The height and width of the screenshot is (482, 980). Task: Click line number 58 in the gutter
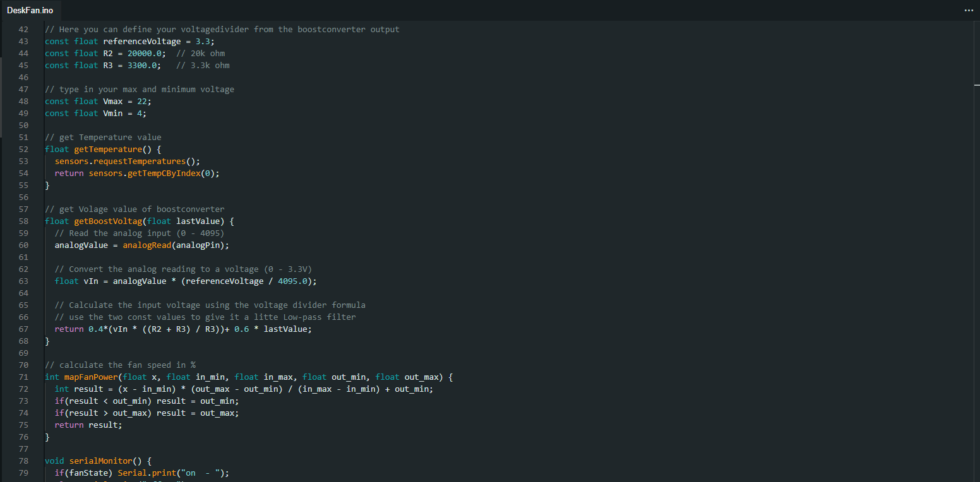(x=23, y=221)
